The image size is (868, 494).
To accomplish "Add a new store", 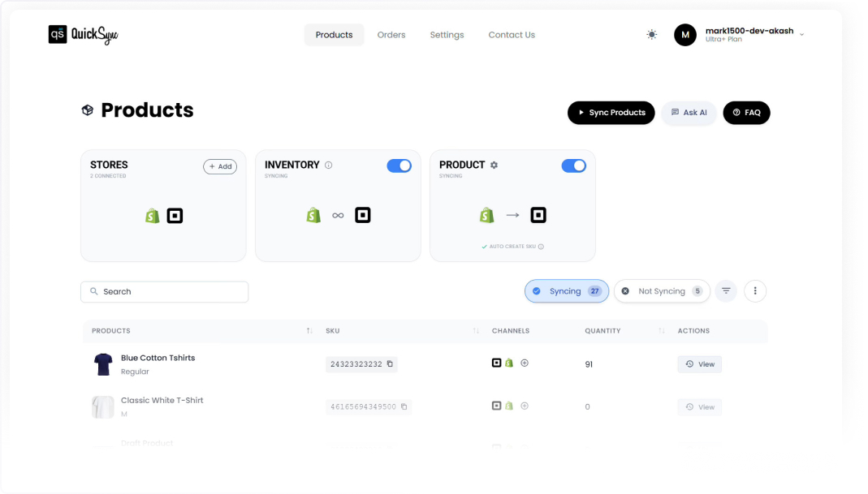I will (x=220, y=166).
